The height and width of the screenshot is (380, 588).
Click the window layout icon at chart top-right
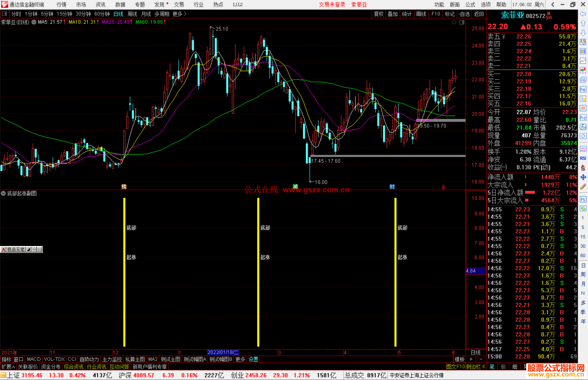[462, 22]
